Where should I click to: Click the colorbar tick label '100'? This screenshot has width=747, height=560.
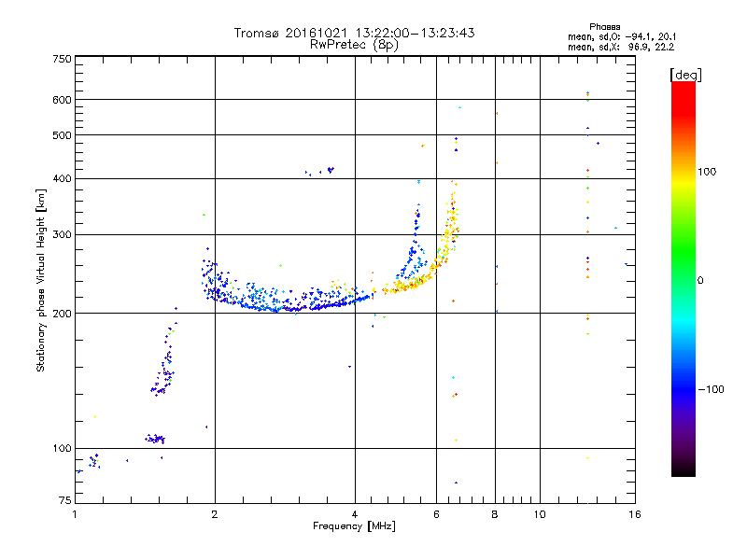(707, 172)
